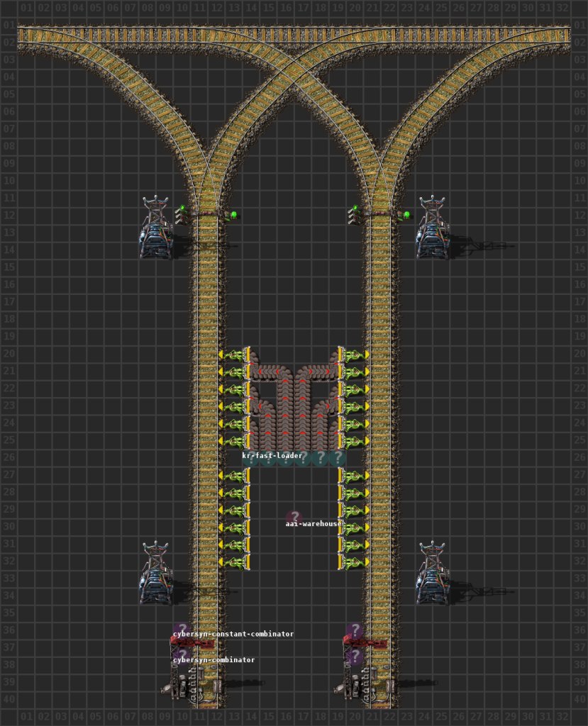Pick the right-track inserter on row 25

click(354, 441)
